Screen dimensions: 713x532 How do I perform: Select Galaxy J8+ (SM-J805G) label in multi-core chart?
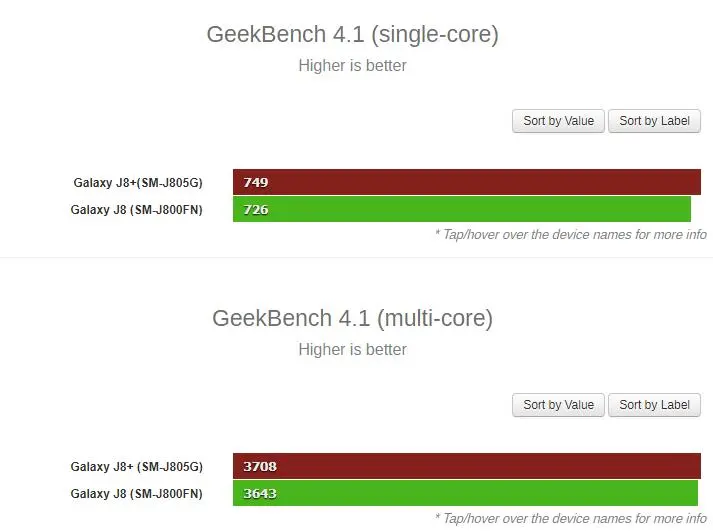pos(136,467)
